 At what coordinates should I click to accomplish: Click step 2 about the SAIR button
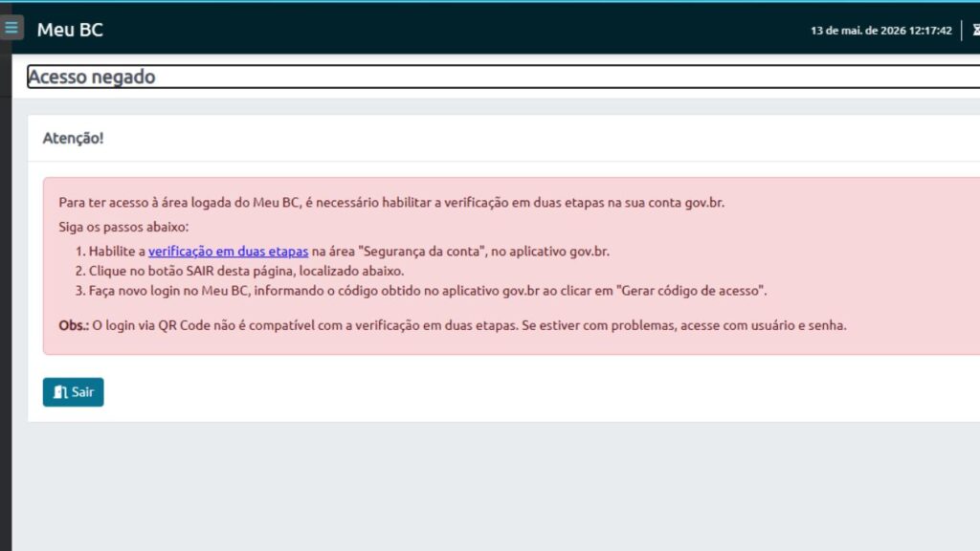click(x=246, y=271)
